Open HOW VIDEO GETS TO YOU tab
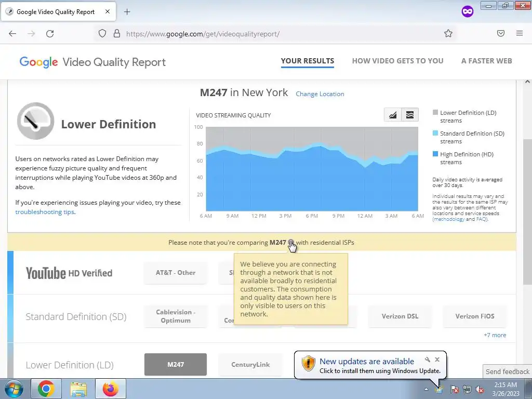Screen dimensions: 532x399 tap(397, 61)
